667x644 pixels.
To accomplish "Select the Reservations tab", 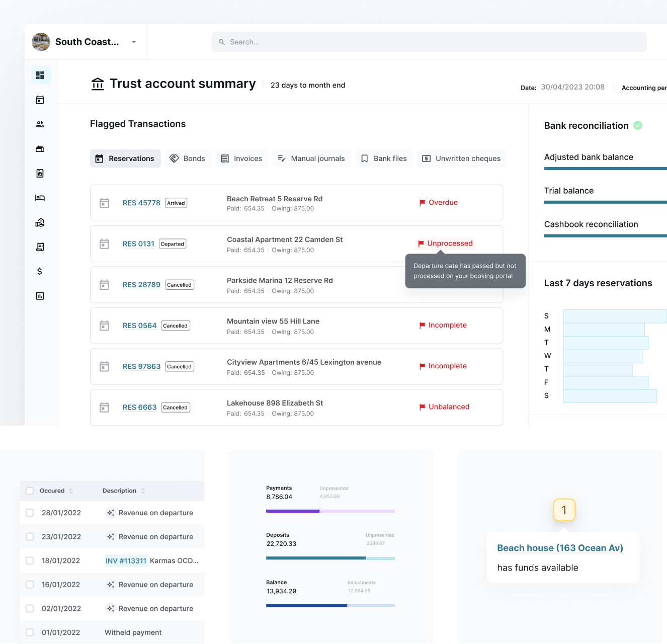I will pos(125,158).
